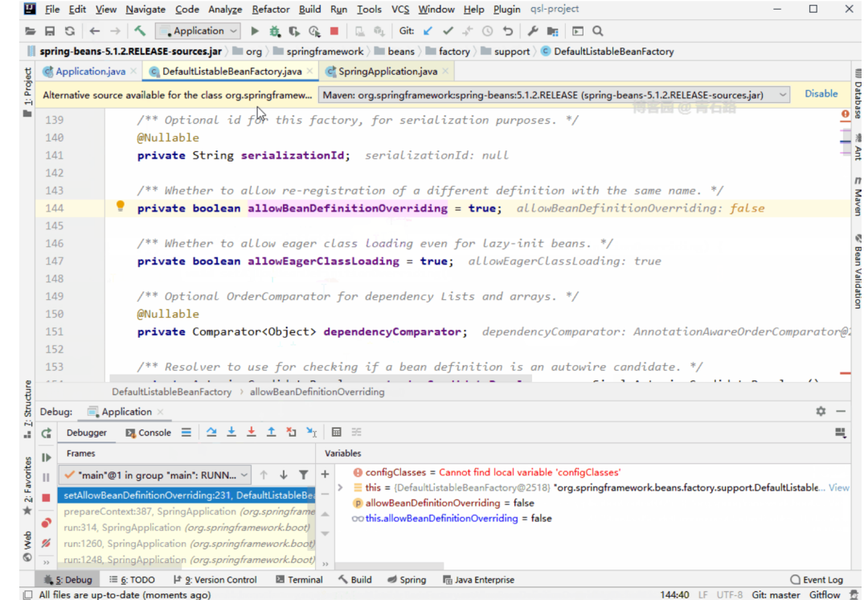Screen dimensions: 868x600
Task: Click the Build Project hammer icon
Action: [140, 31]
